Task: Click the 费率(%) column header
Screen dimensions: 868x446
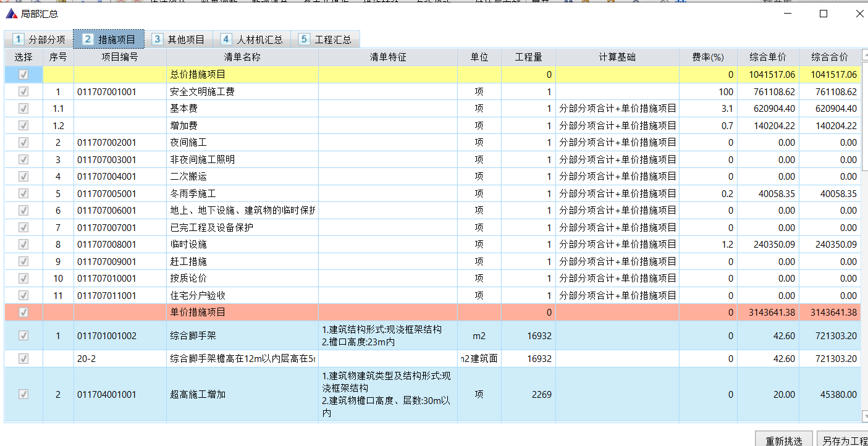Action: [708, 57]
